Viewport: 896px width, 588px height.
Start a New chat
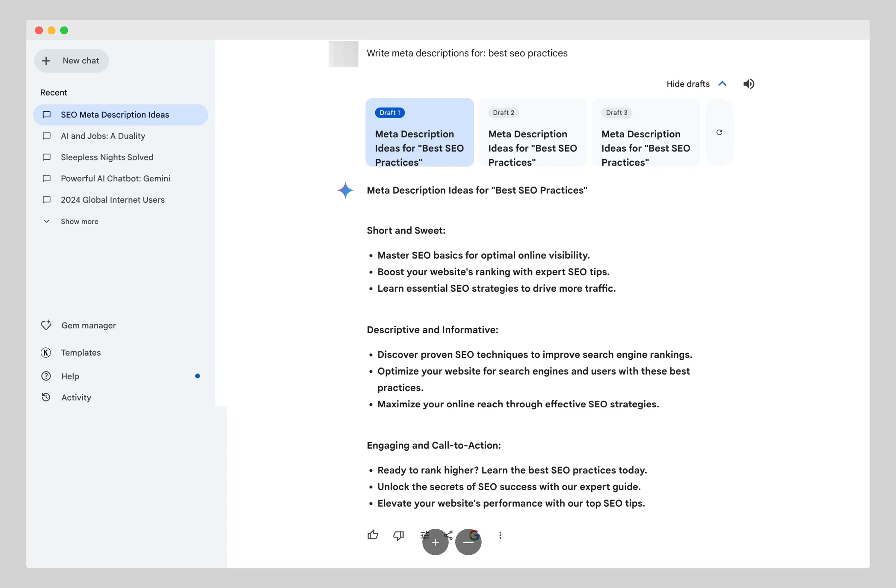tap(72, 60)
